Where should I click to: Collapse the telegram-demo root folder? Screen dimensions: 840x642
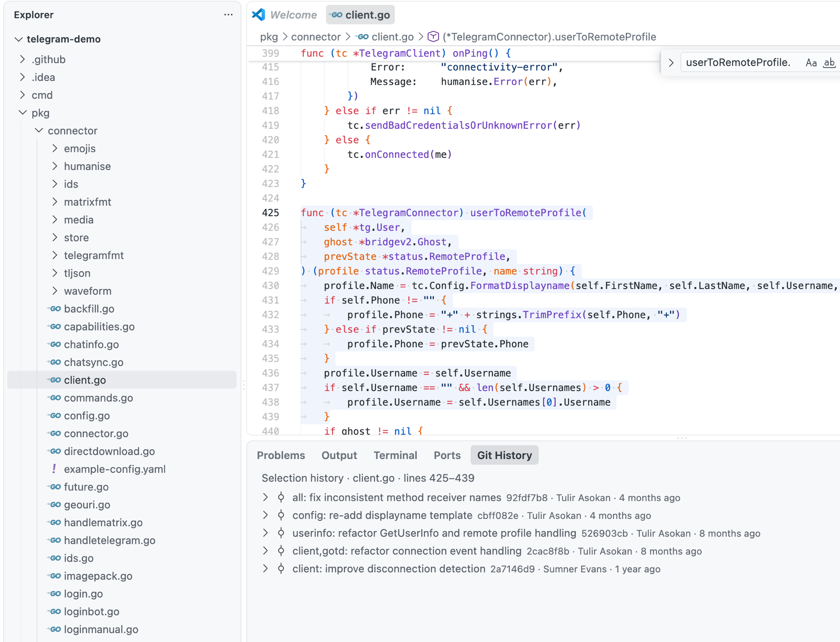tap(18, 39)
